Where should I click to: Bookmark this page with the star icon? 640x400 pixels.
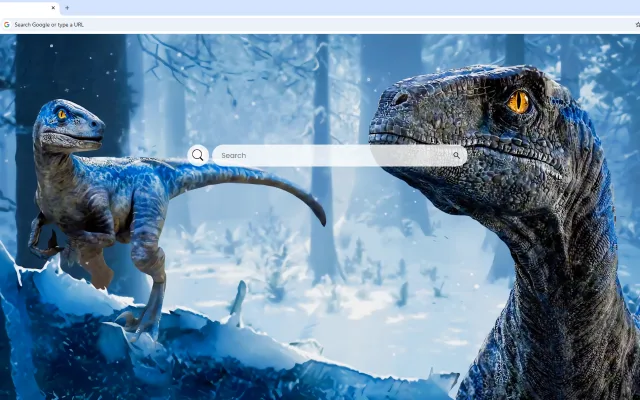pos(638,24)
